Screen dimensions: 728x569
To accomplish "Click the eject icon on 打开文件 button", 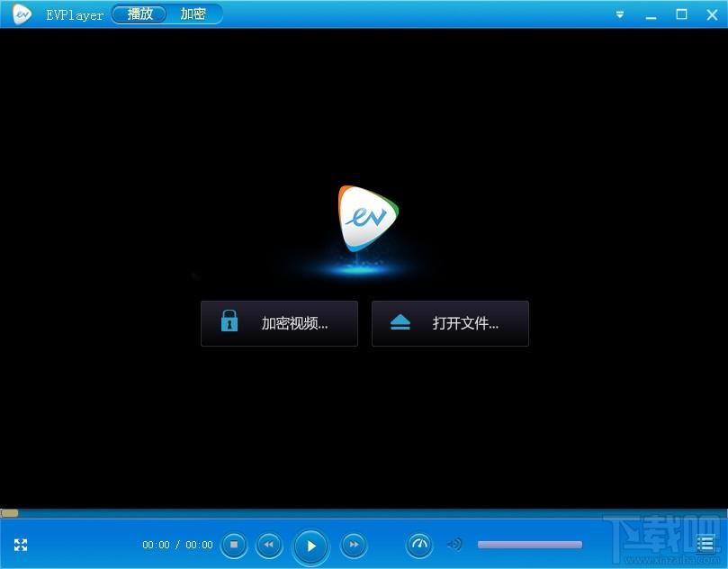I will [x=400, y=322].
